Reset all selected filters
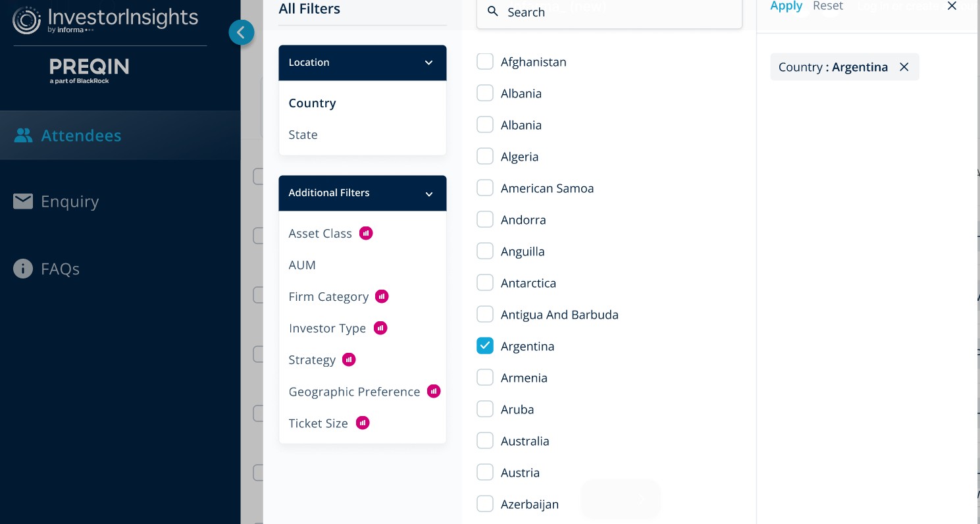This screenshot has width=980, height=524. pyautogui.click(x=827, y=6)
